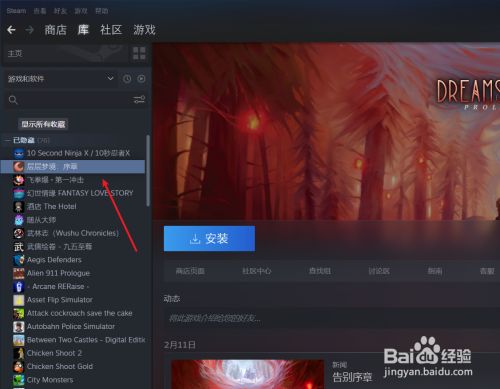Select 10 Second Ninja X / 10秒忍者X
Viewport: 500px width, 389px height.
coord(73,153)
